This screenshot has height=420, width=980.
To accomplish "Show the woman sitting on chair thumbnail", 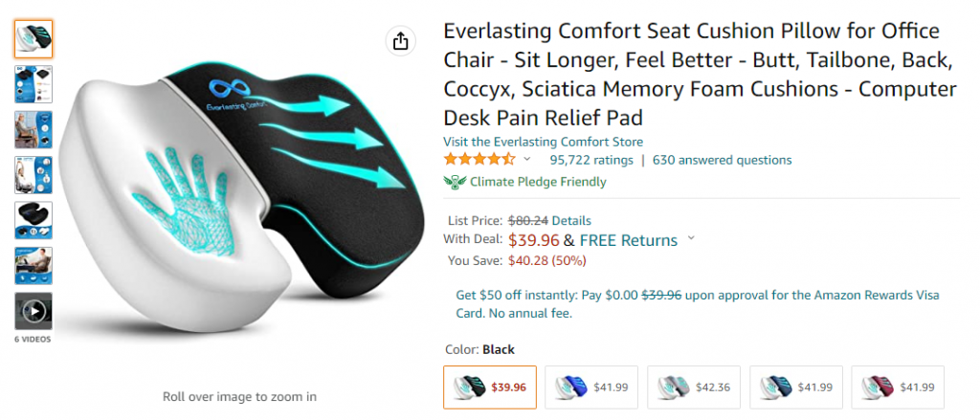I will point(33,130).
